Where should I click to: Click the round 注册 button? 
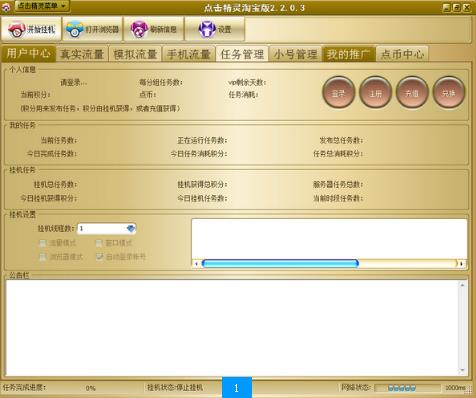pos(375,92)
